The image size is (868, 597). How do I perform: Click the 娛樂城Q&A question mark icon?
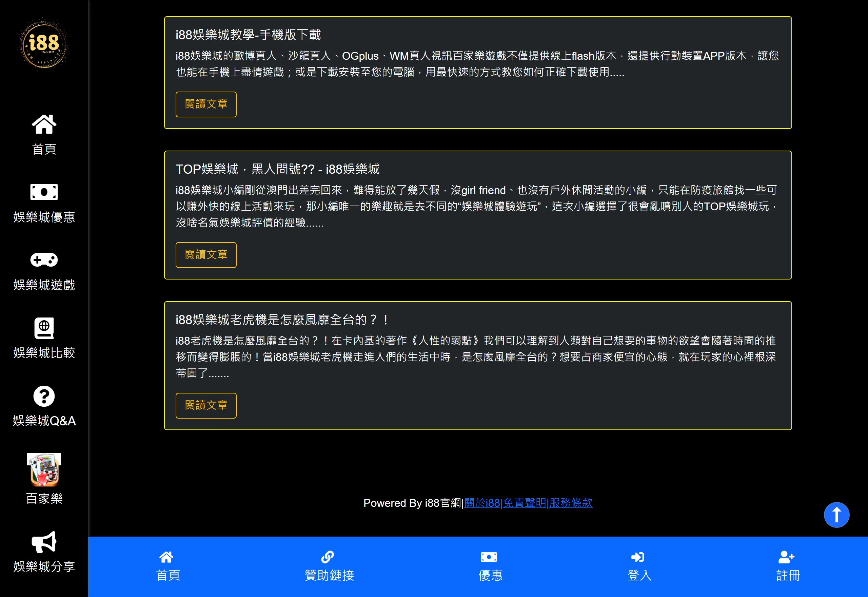(44, 396)
